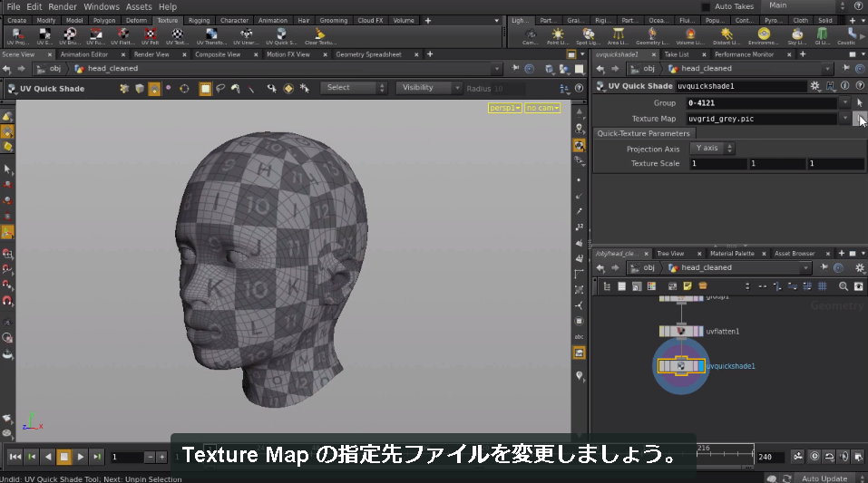Open the Render menu

coord(63,6)
